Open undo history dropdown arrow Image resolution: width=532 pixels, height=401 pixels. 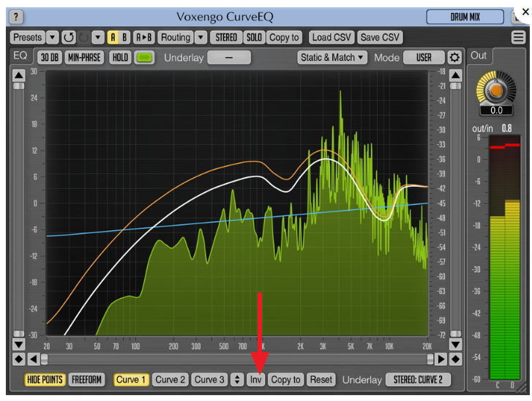pyautogui.click(x=98, y=37)
